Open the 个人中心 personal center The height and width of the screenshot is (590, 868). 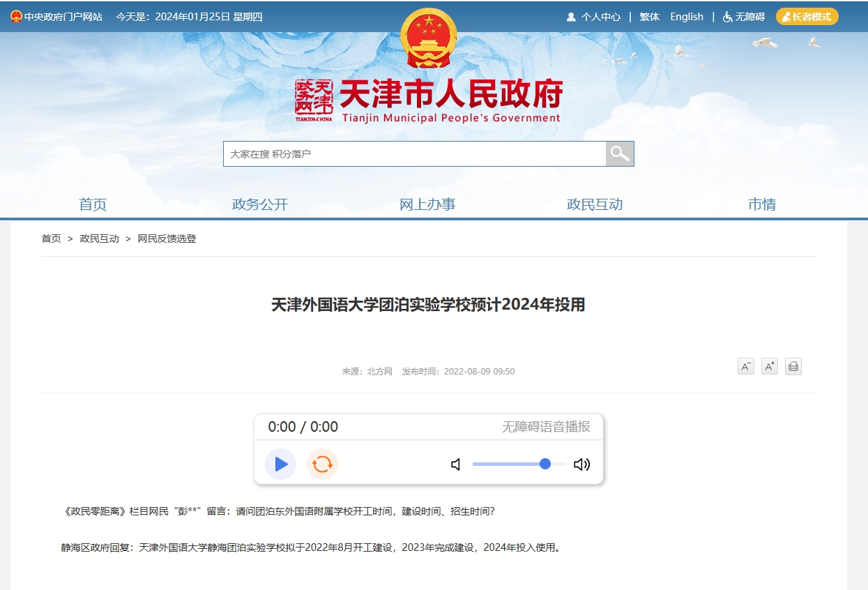pos(593,17)
